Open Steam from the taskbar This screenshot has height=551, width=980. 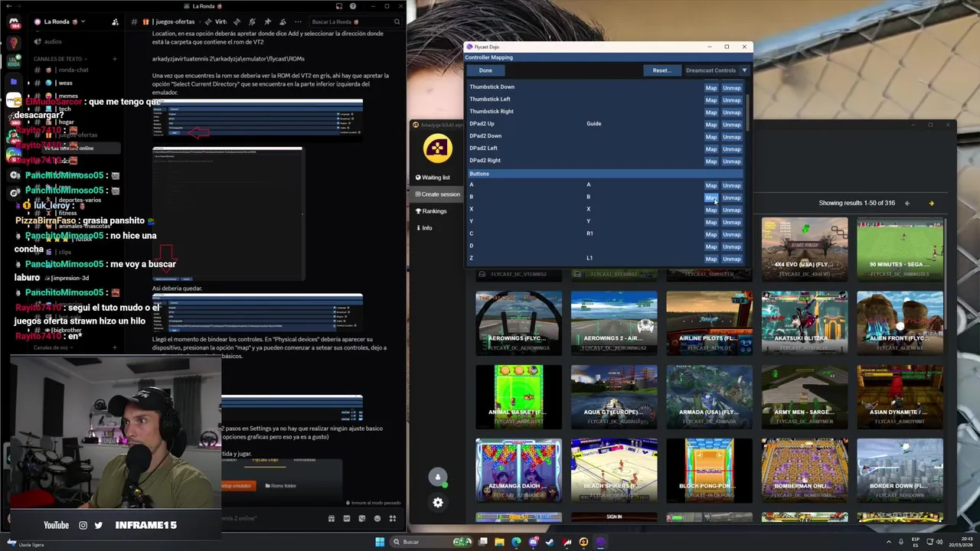[550, 542]
